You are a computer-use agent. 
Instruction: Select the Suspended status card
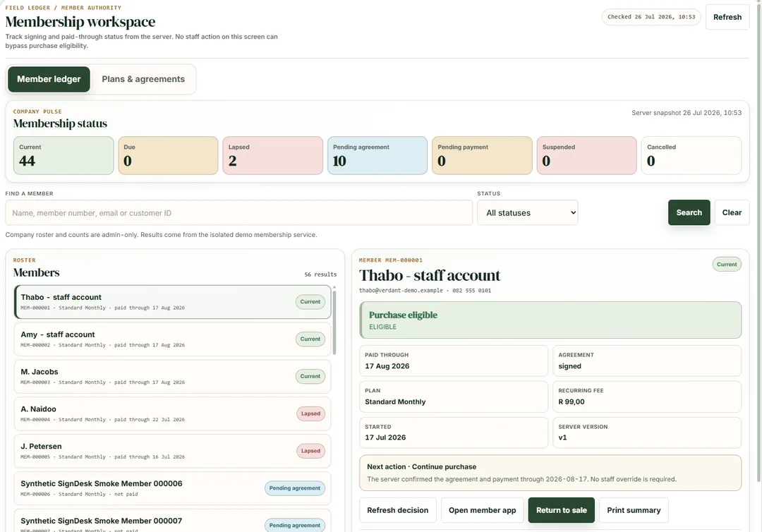(586, 155)
